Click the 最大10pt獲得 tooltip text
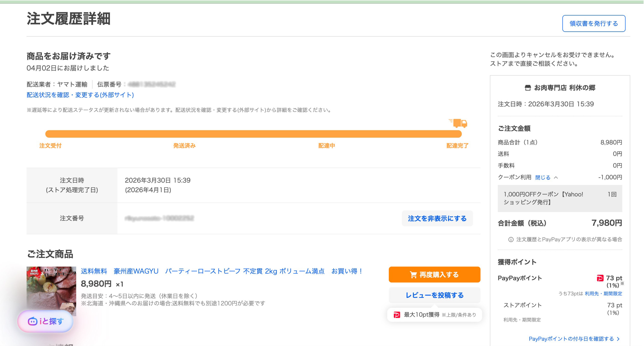The image size is (644, 346). point(422,315)
